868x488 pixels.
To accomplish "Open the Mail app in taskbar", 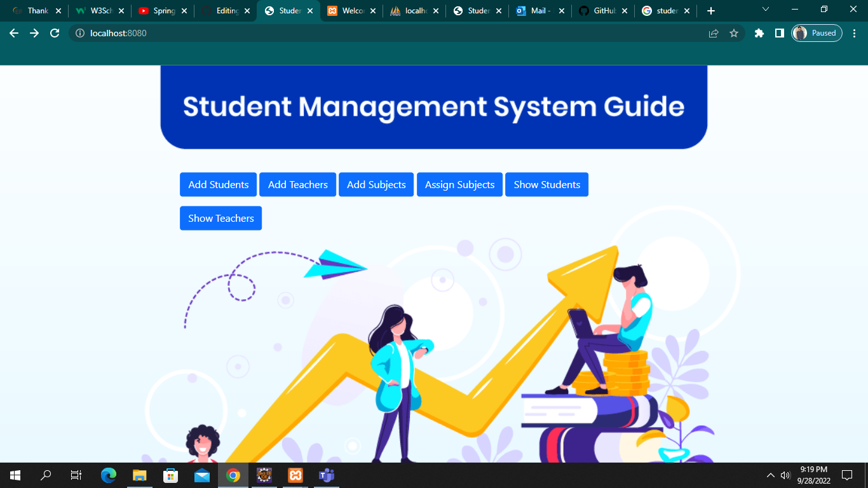I will point(202,475).
